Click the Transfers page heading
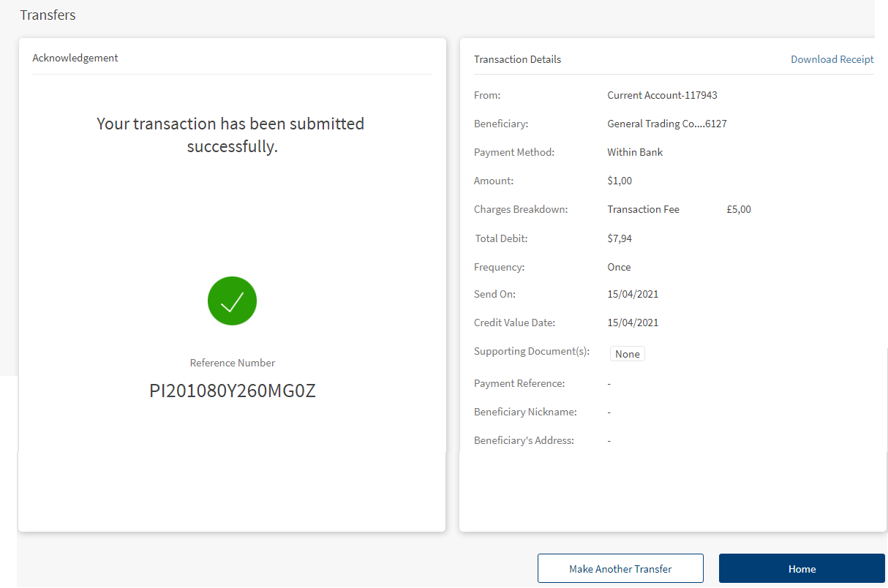Image resolution: width=888 pixels, height=588 pixels. coord(48,15)
